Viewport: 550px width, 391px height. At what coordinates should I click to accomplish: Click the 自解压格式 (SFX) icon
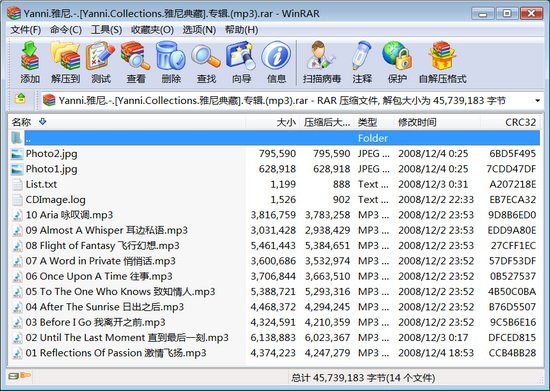pyautogui.click(x=442, y=55)
